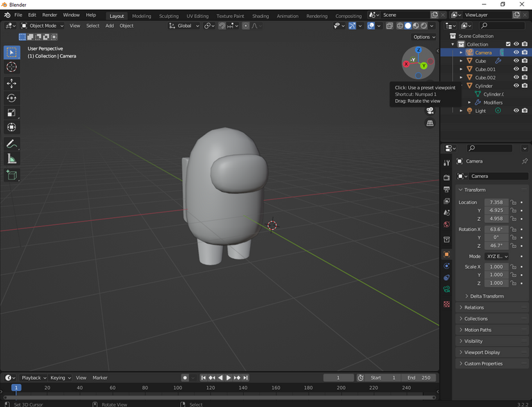Hide Cylinder in viewport via eye icon
This screenshot has width=532, height=407.
pyautogui.click(x=516, y=86)
